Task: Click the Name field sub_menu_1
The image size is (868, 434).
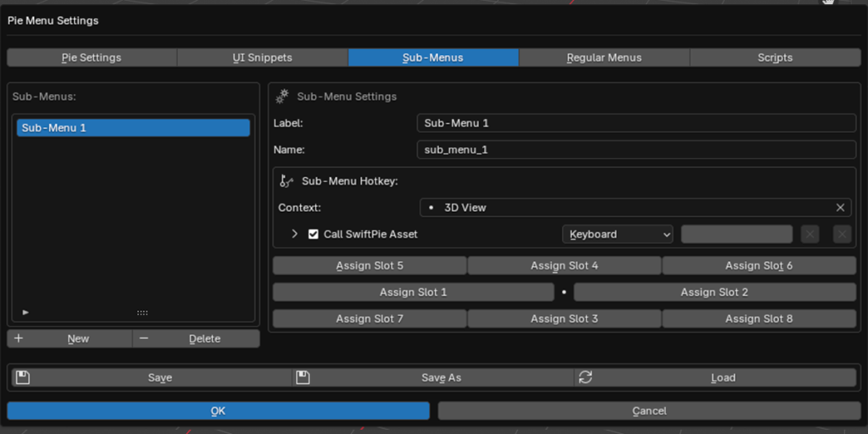Action: pyautogui.click(x=637, y=149)
